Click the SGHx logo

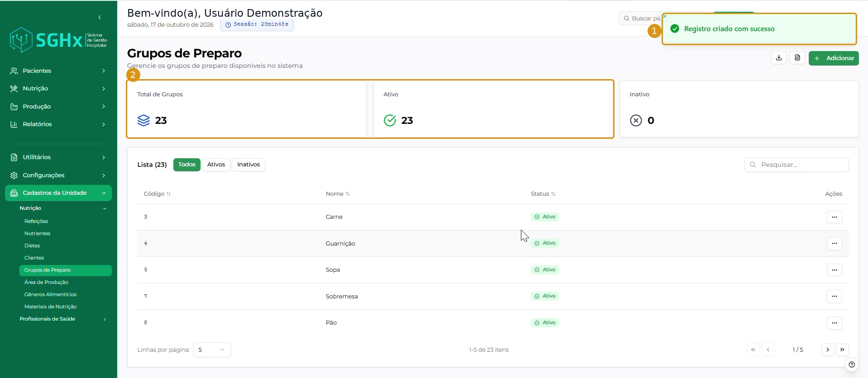[58, 40]
